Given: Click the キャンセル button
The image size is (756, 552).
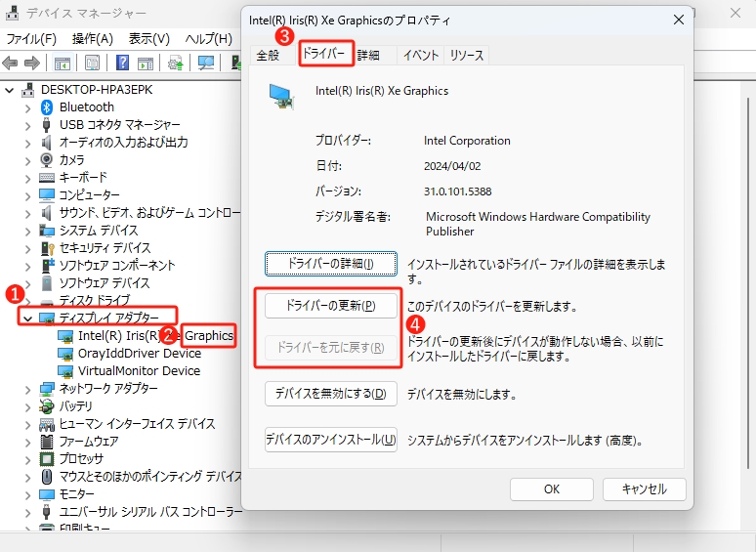Looking at the screenshot, I should coord(644,489).
